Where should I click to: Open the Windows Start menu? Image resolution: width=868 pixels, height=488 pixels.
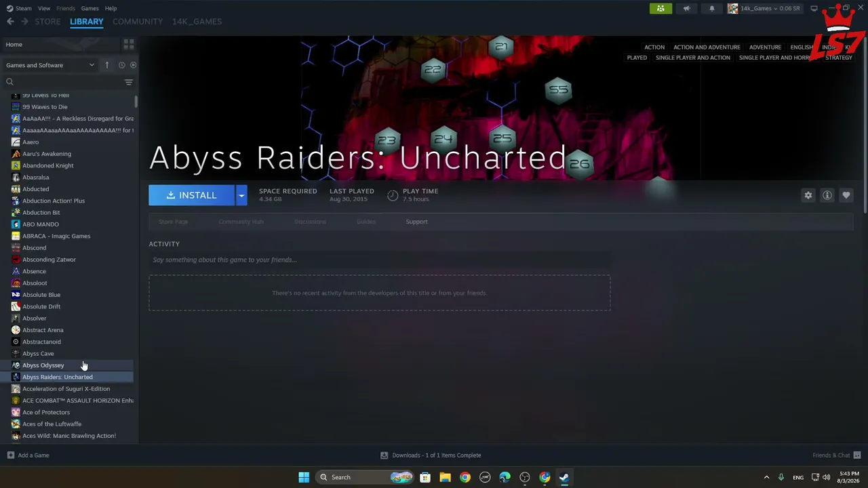(x=304, y=477)
